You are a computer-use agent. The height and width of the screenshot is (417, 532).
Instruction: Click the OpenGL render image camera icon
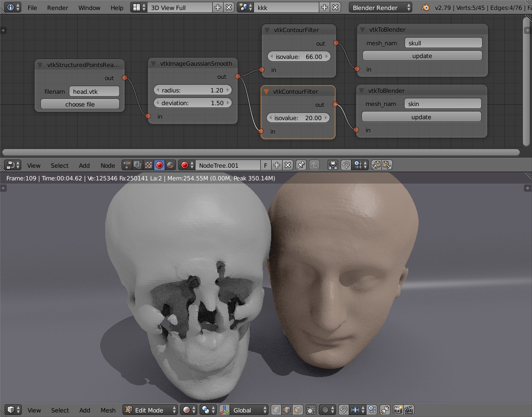(x=398, y=410)
